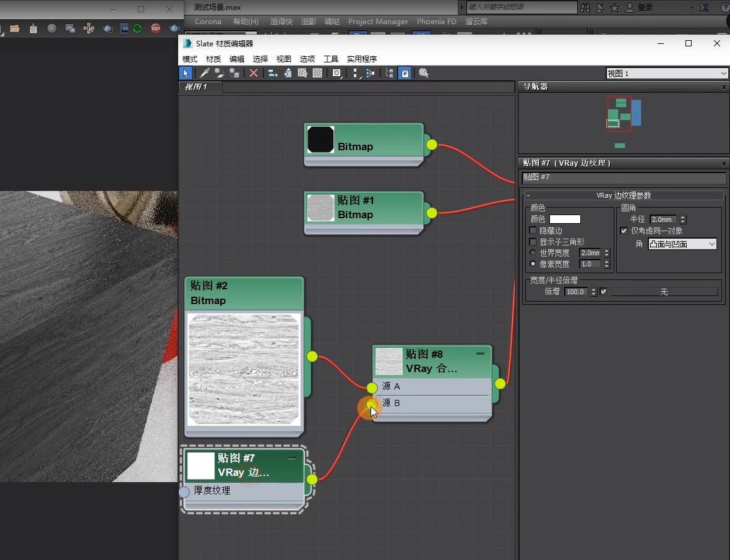Viewport: 730px width, 560px height.
Task: Click the red X delete selected icon
Action: [x=254, y=73]
